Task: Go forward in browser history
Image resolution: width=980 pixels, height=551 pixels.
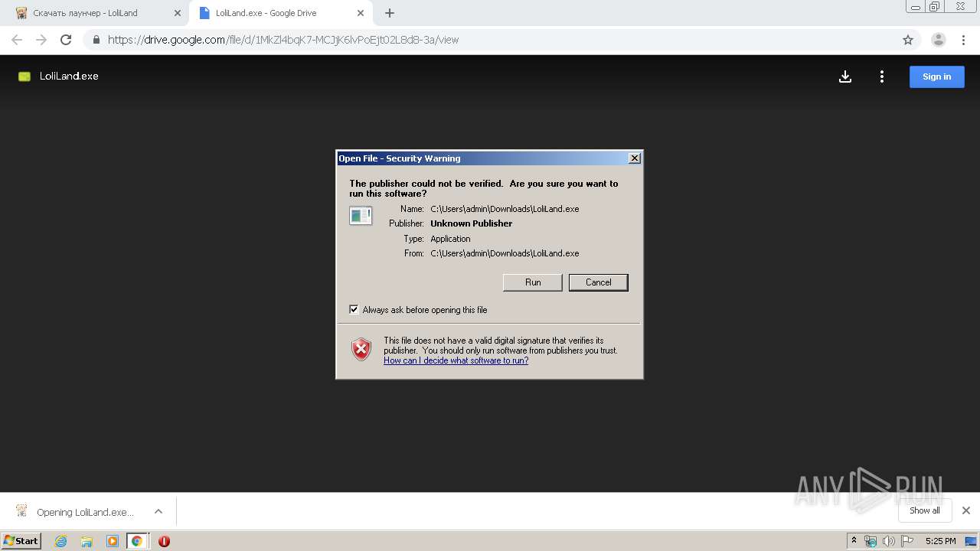Action: [x=41, y=40]
